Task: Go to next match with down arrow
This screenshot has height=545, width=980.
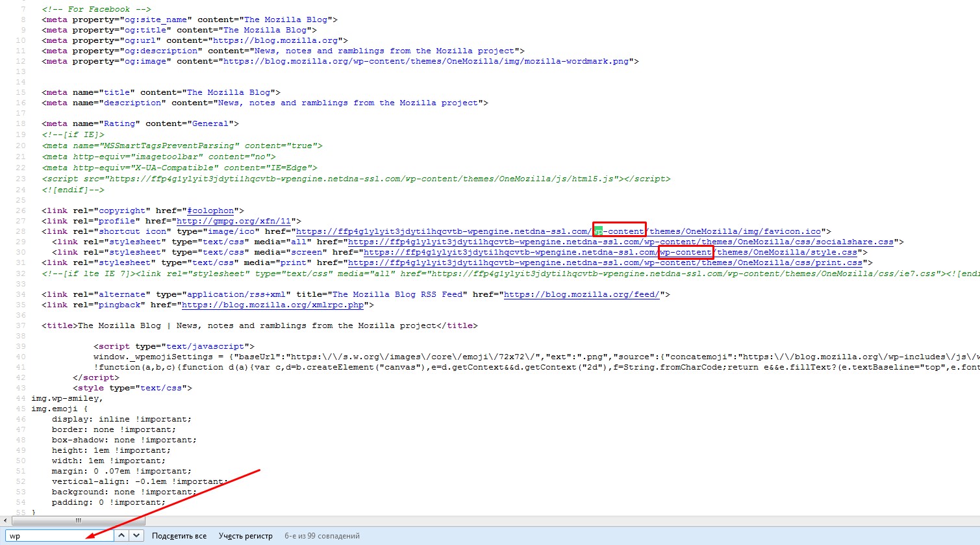Action: tap(136, 536)
